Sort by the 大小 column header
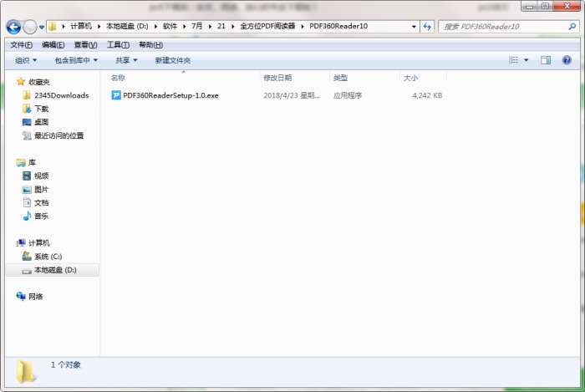The image size is (585, 392). [410, 78]
